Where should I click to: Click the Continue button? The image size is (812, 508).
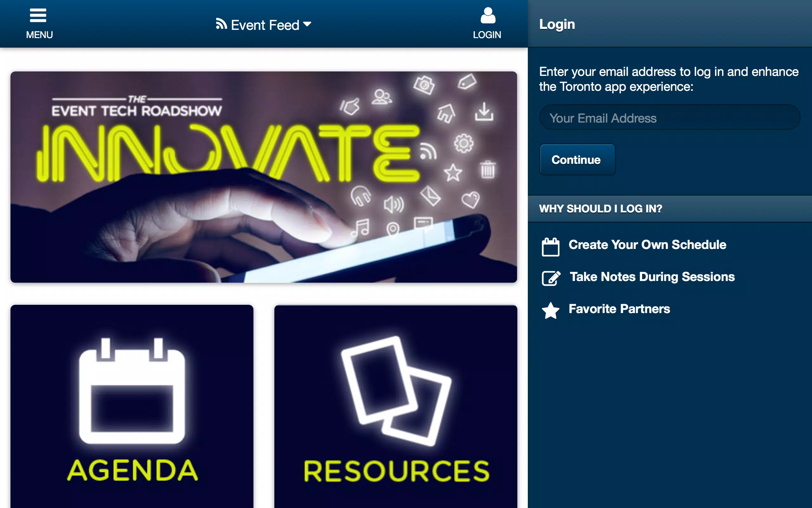click(x=577, y=160)
